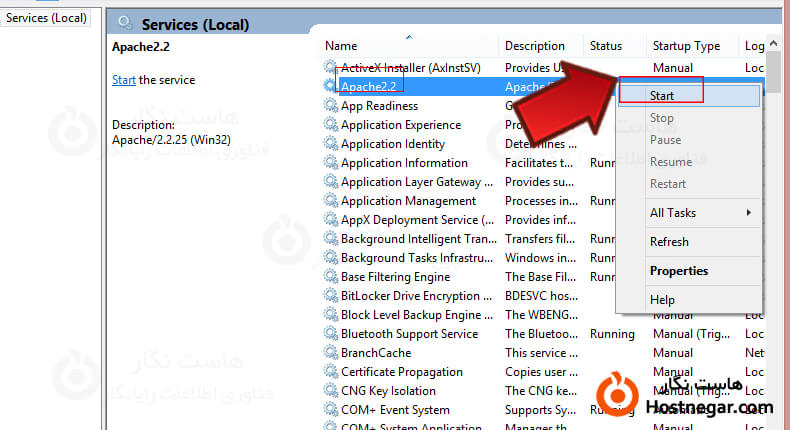This screenshot has height=430, width=790.
Task: Click the gear icon beside Certificate Propagation
Action: [331, 372]
